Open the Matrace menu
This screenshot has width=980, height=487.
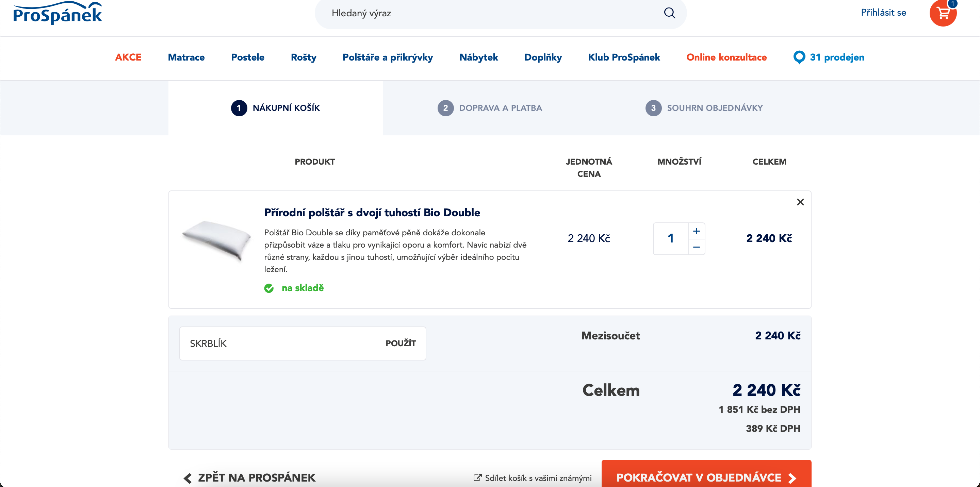(x=186, y=57)
